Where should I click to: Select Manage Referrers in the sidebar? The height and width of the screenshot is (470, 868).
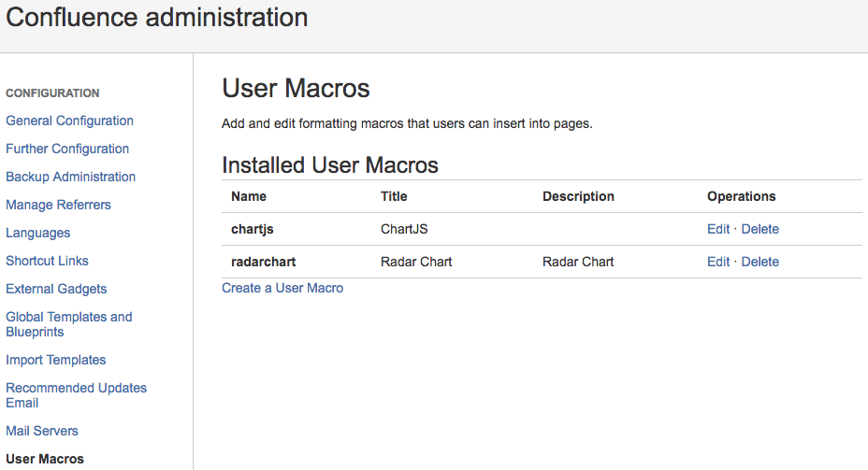[58, 205]
